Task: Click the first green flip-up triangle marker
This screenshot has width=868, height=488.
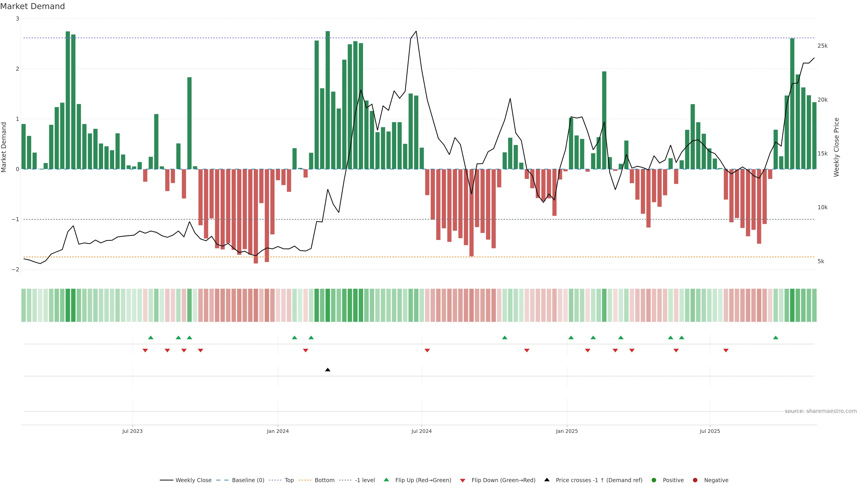Action: click(x=151, y=338)
